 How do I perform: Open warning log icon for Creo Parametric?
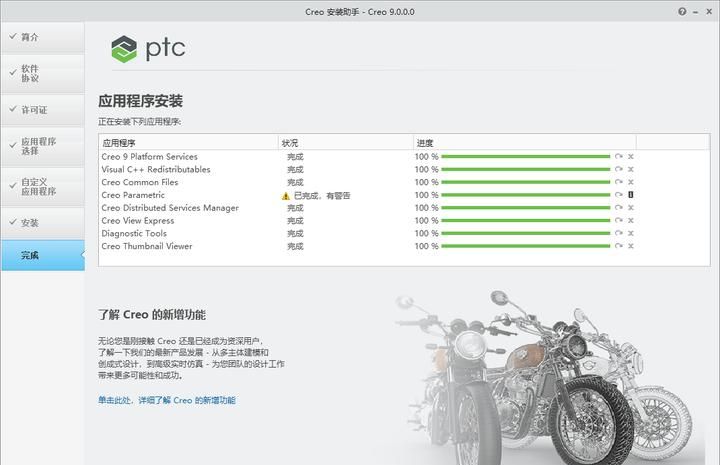point(631,195)
